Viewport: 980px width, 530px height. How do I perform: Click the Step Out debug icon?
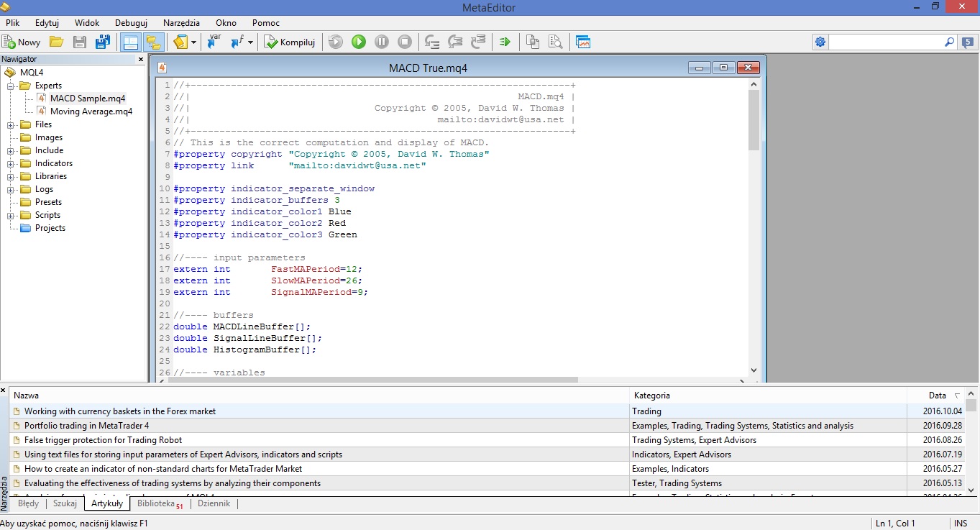click(478, 42)
